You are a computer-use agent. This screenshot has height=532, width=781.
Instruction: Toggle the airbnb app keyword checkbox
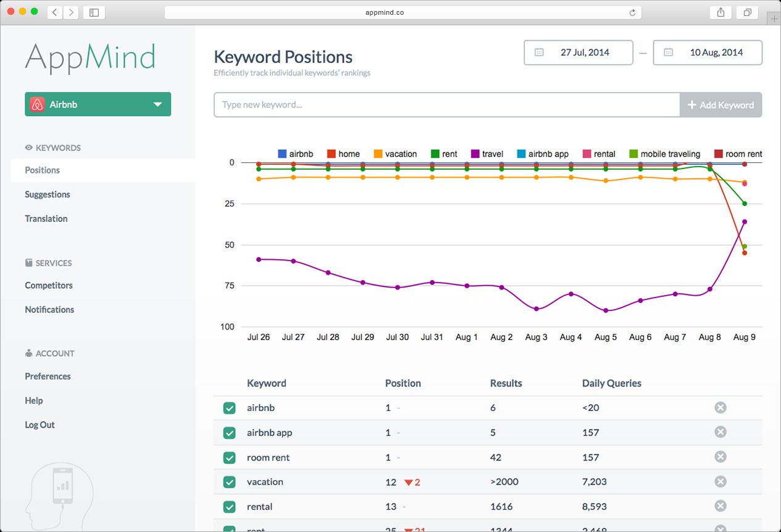click(x=229, y=433)
